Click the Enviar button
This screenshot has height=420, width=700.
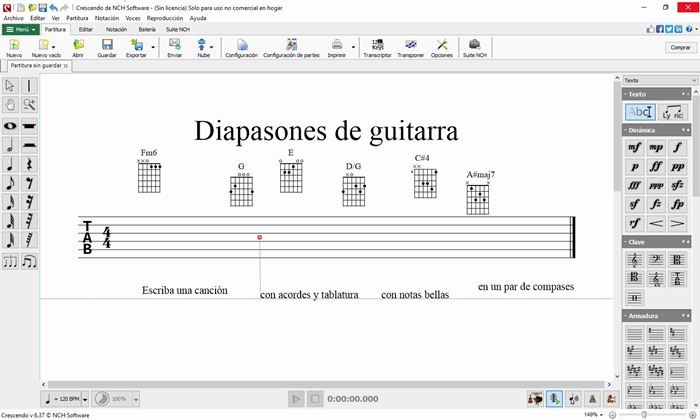175,48
